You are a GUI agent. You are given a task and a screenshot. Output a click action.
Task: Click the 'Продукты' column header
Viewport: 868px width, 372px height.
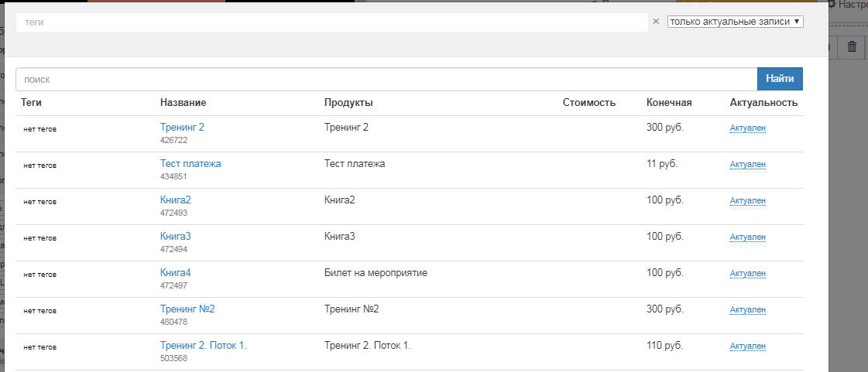point(348,103)
